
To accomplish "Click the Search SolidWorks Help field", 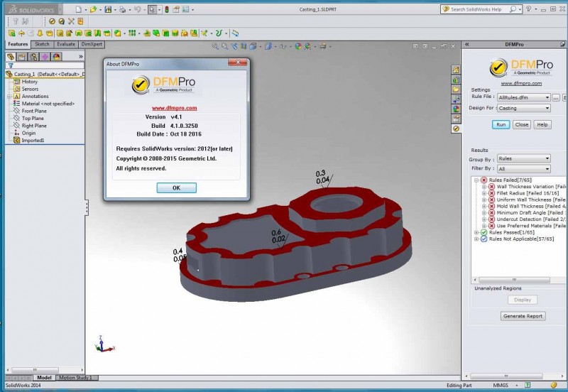I will (477, 9).
